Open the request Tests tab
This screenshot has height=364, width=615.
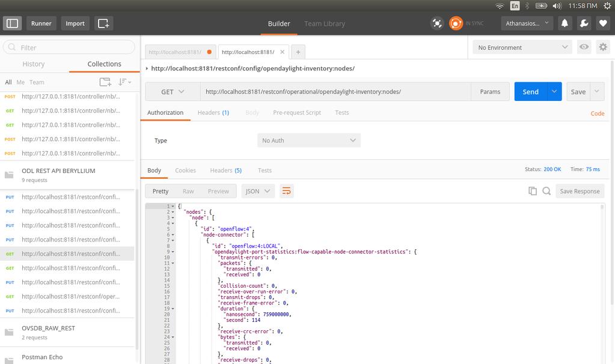pos(341,112)
